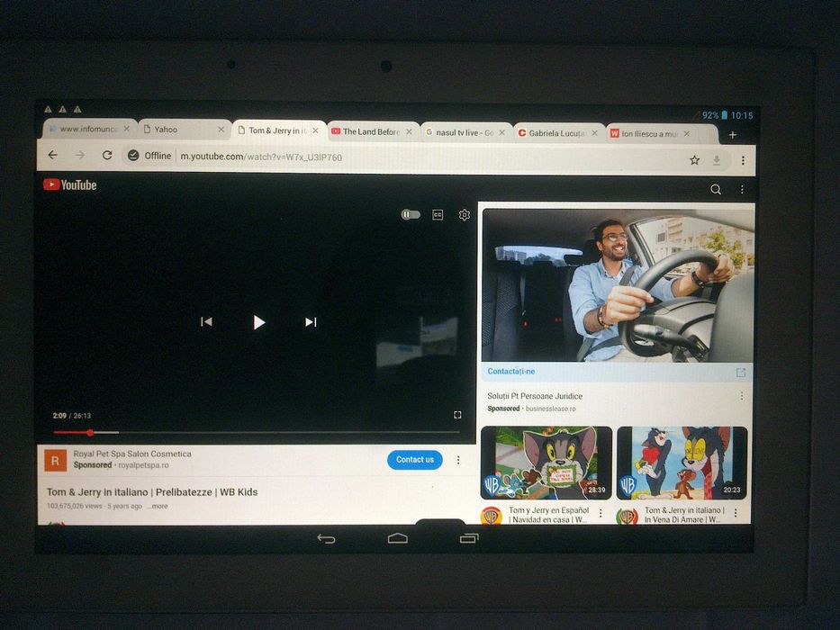Close the Yahoo tab
This screenshot has width=840, height=630.
pyautogui.click(x=221, y=130)
